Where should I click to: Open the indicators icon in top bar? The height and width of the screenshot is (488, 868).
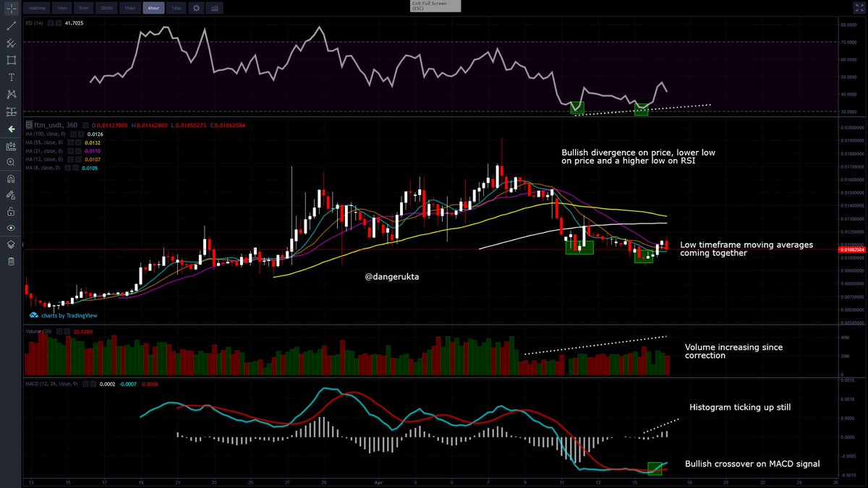pyautogui.click(x=214, y=8)
